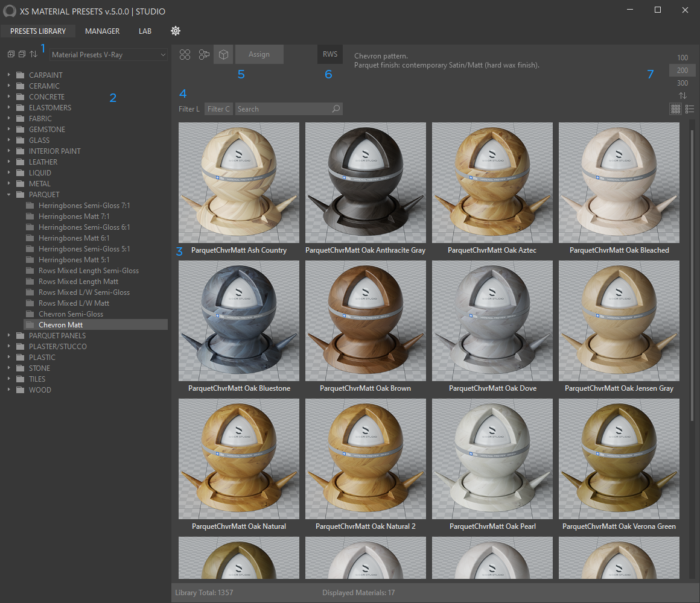The image size is (700, 603).
Task: Select ParquetChvrMatt Oak Aztec thumbnail
Action: tap(492, 183)
